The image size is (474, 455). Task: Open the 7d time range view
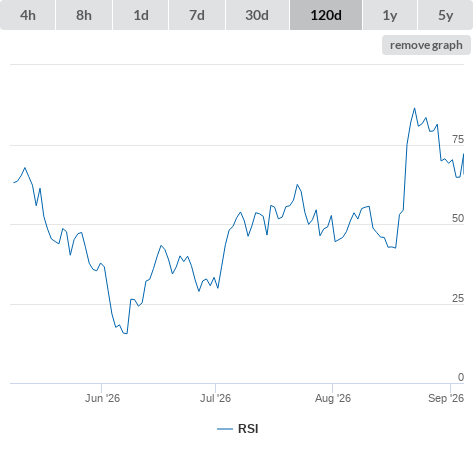197,15
